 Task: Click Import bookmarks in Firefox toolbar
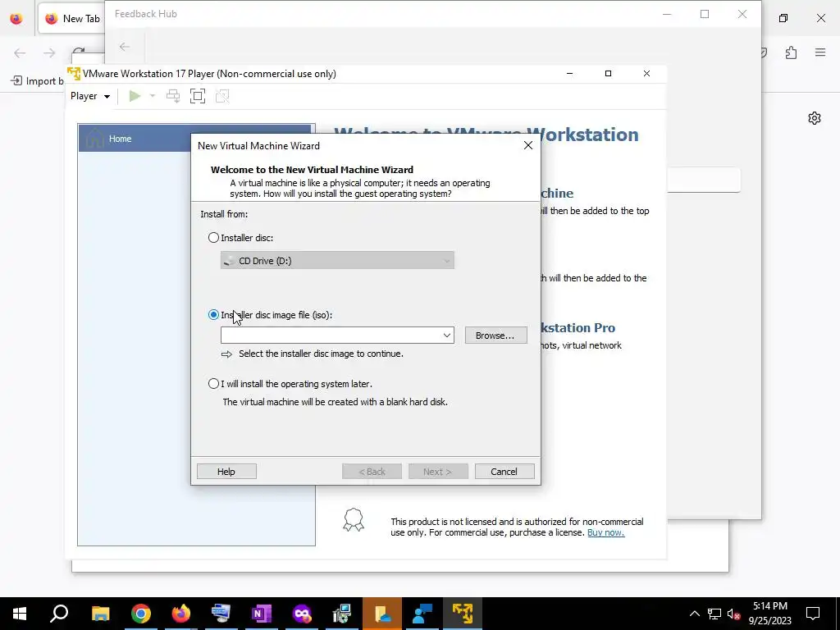click(36, 81)
